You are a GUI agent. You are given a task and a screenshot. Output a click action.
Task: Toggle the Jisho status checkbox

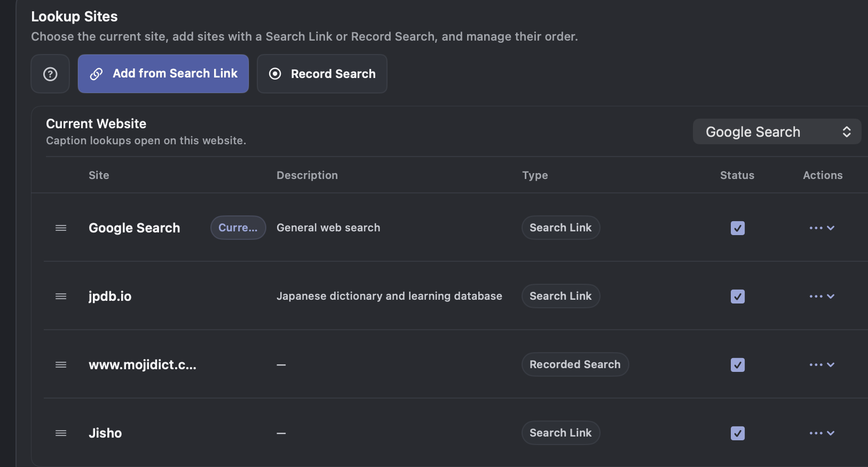[x=738, y=433]
